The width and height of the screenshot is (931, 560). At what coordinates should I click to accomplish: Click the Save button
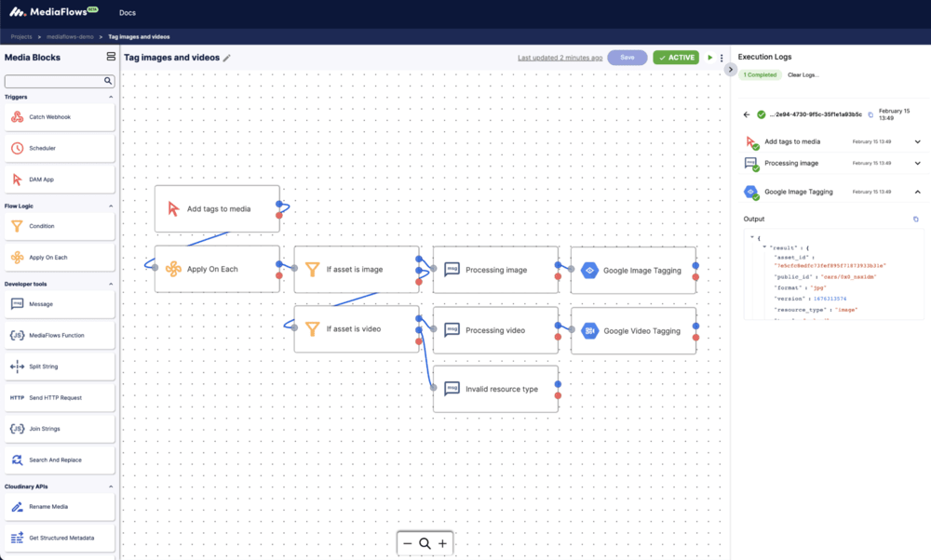[627, 58]
